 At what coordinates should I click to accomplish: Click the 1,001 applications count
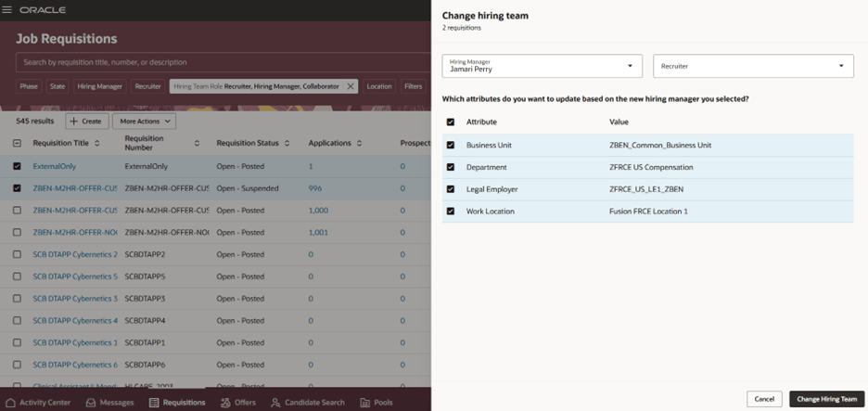(318, 233)
